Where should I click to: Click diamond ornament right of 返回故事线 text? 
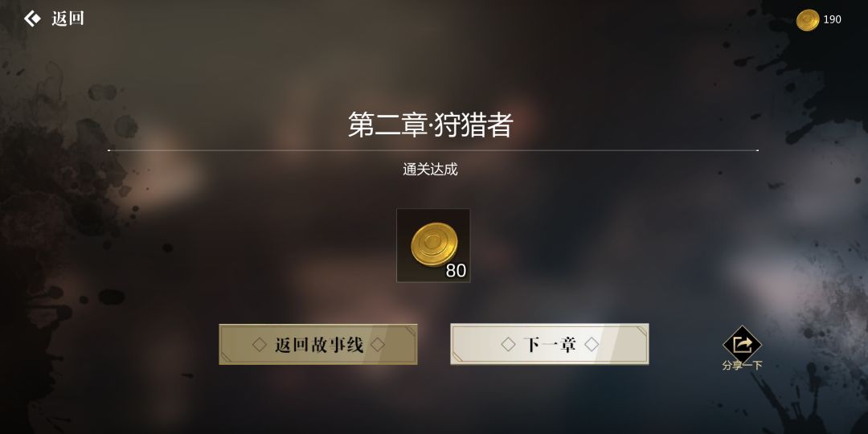pos(378,345)
